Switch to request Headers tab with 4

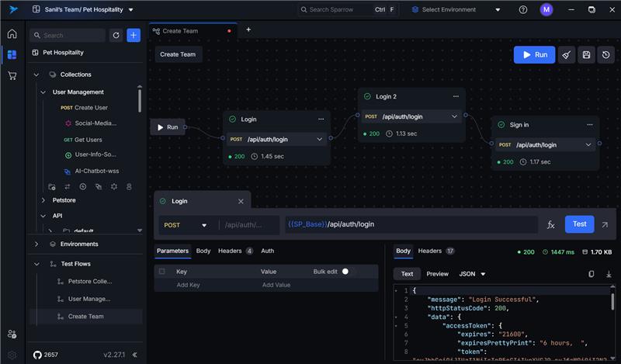click(235, 251)
